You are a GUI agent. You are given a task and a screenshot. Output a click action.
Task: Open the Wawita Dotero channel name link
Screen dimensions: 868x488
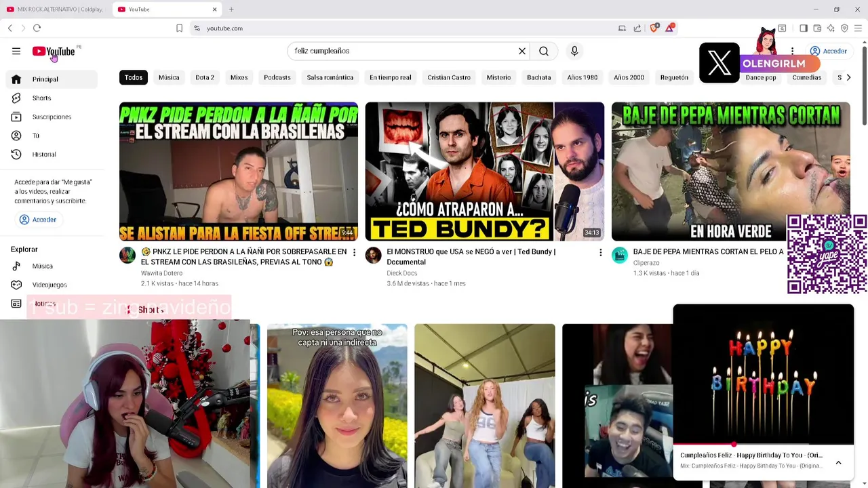tap(161, 273)
